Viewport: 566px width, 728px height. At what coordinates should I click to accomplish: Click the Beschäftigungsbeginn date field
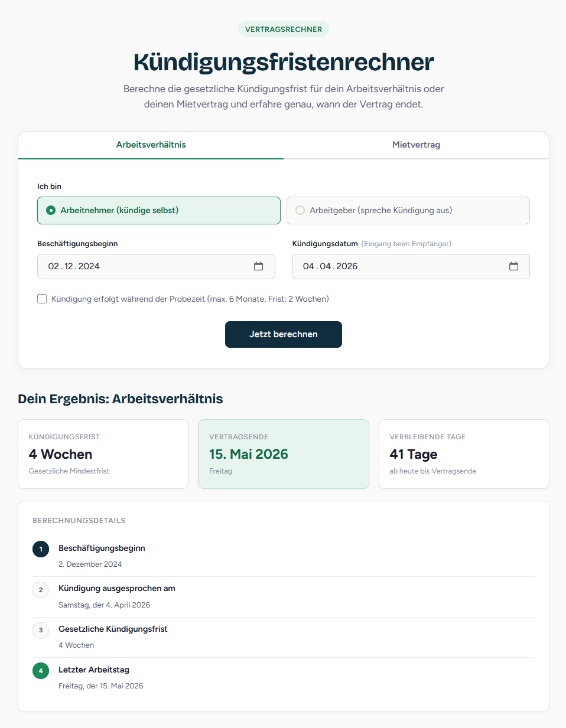(156, 266)
